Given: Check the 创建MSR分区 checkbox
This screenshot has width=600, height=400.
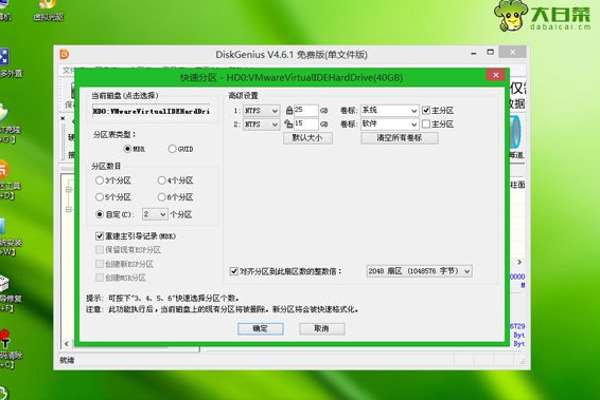Looking at the screenshot, I should (x=99, y=278).
